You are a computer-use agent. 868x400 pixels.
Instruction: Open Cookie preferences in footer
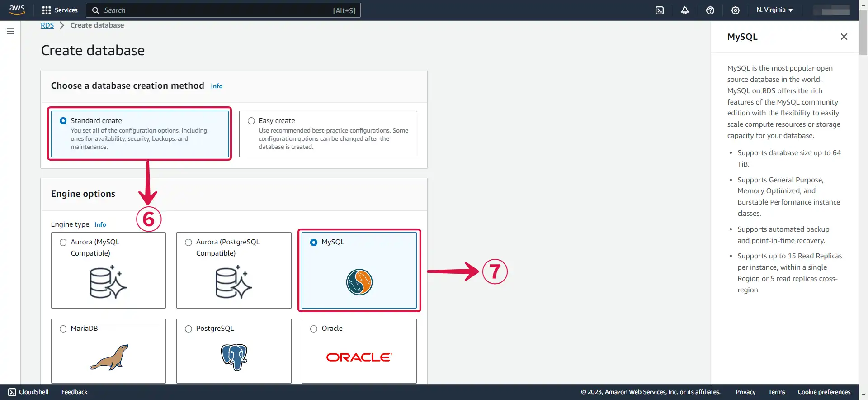click(824, 392)
